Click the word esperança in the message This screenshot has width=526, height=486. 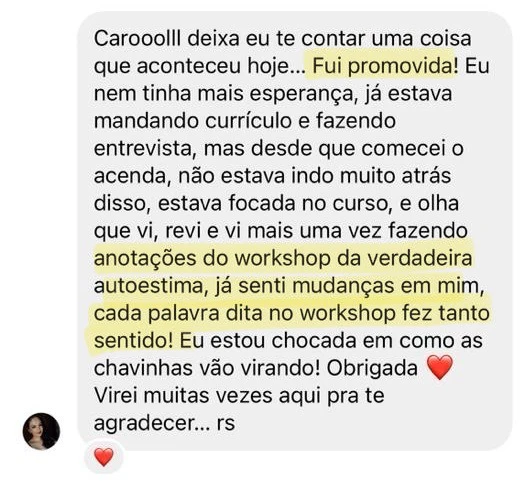(x=301, y=94)
